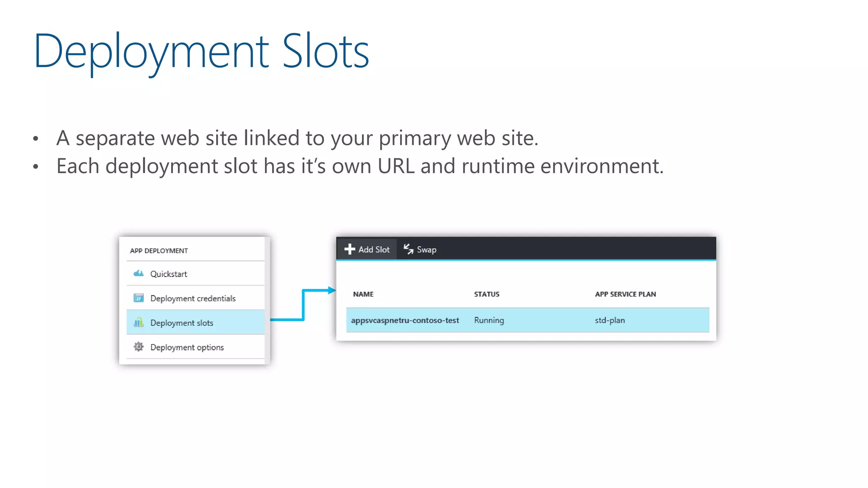Click the Swap button label
This screenshot has height=488, width=868.
point(426,250)
